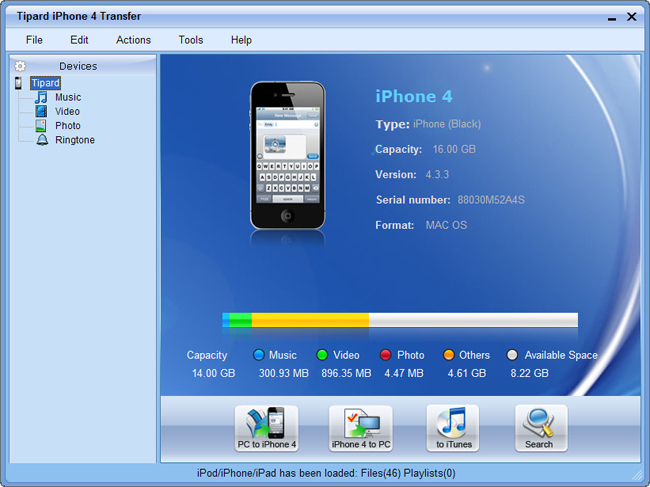Image resolution: width=650 pixels, height=487 pixels.
Task: Click the to iTunes button
Action: (453, 428)
